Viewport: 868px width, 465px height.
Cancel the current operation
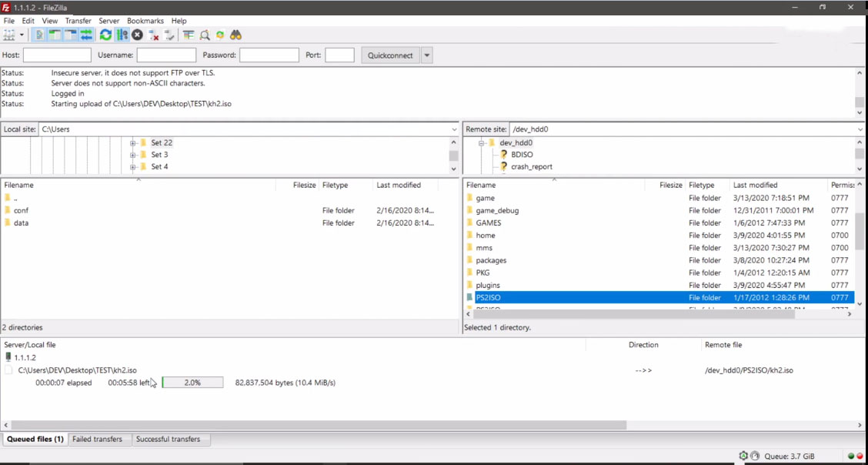(137, 35)
